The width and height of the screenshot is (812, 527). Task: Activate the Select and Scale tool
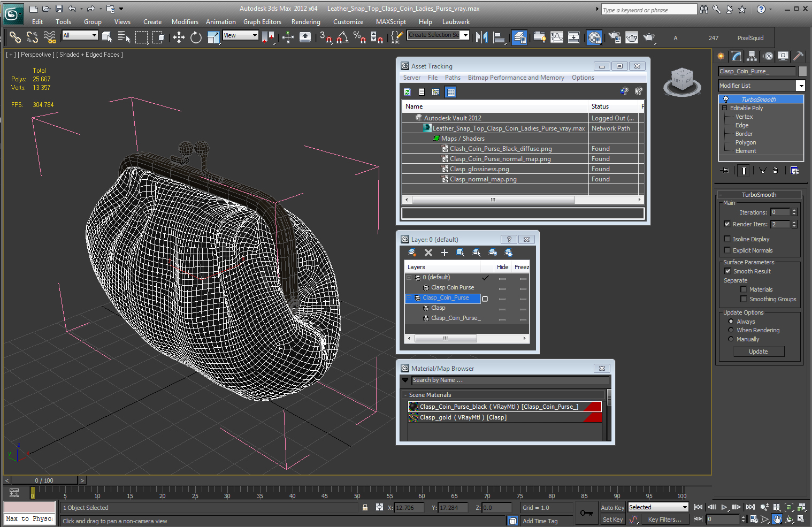click(213, 37)
